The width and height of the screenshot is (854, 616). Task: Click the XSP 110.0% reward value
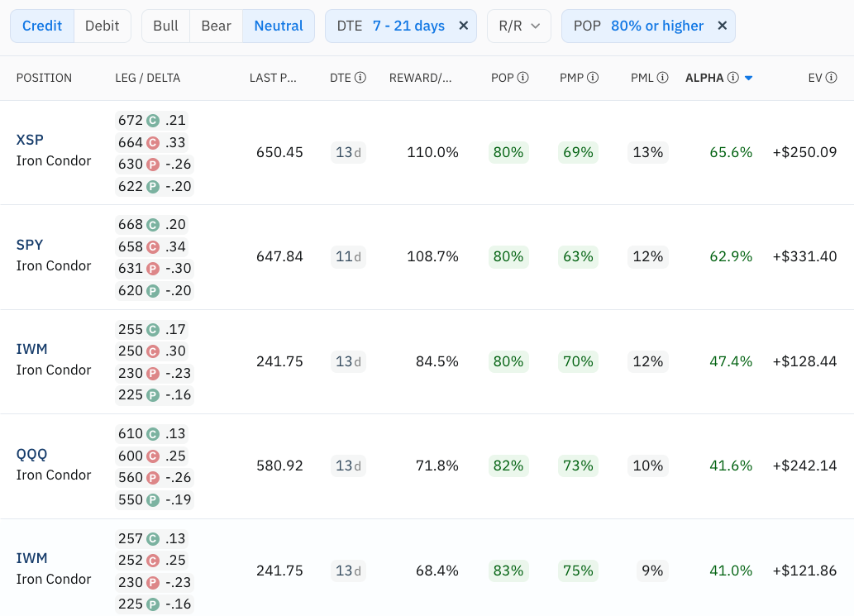(432, 152)
